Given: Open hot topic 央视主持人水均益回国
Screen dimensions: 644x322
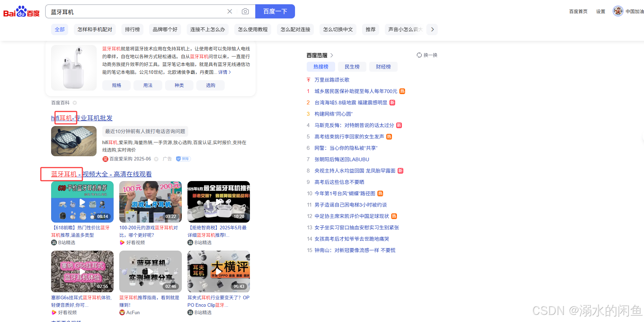Looking at the screenshot, I should [355, 171].
